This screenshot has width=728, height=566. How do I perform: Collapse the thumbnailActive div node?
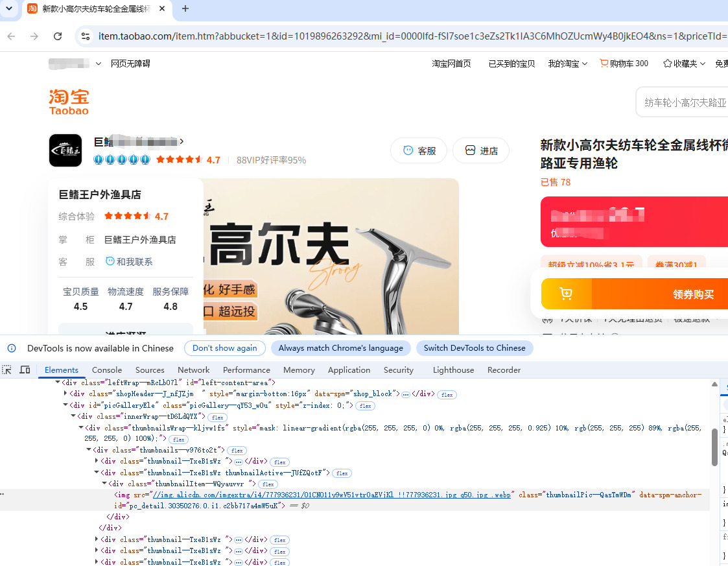click(x=97, y=472)
